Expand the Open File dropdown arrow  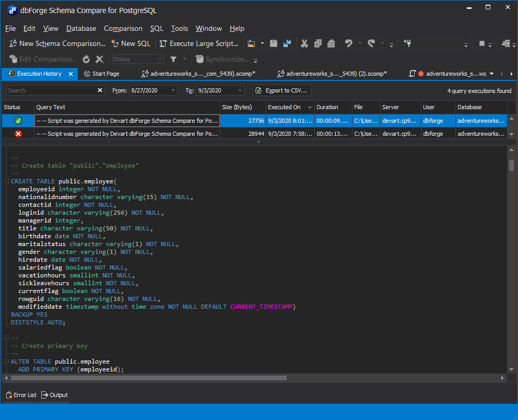(x=262, y=43)
